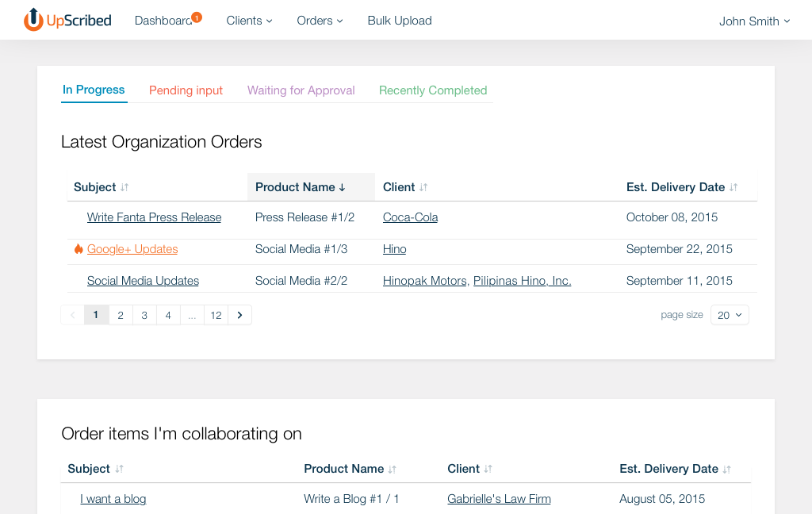Sort collaborating order items by Client
The width and height of the screenshot is (812, 514).
coord(488,469)
